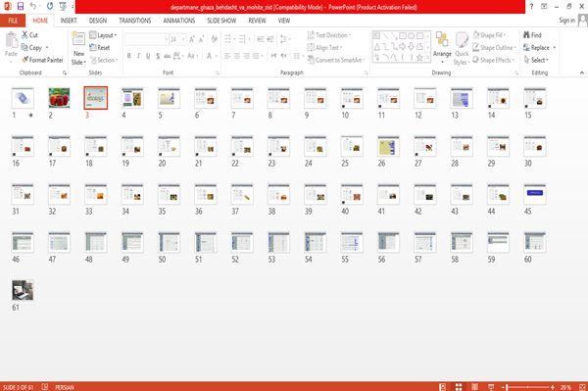Image resolution: width=588 pixels, height=391 pixels.
Task: Click Find in the Editing group
Action: pos(532,35)
